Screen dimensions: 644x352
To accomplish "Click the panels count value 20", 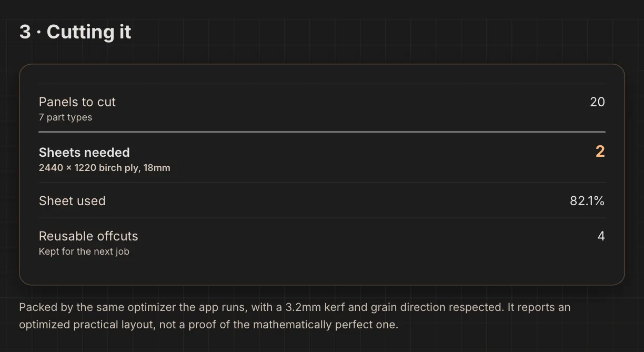I will click(x=597, y=102).
